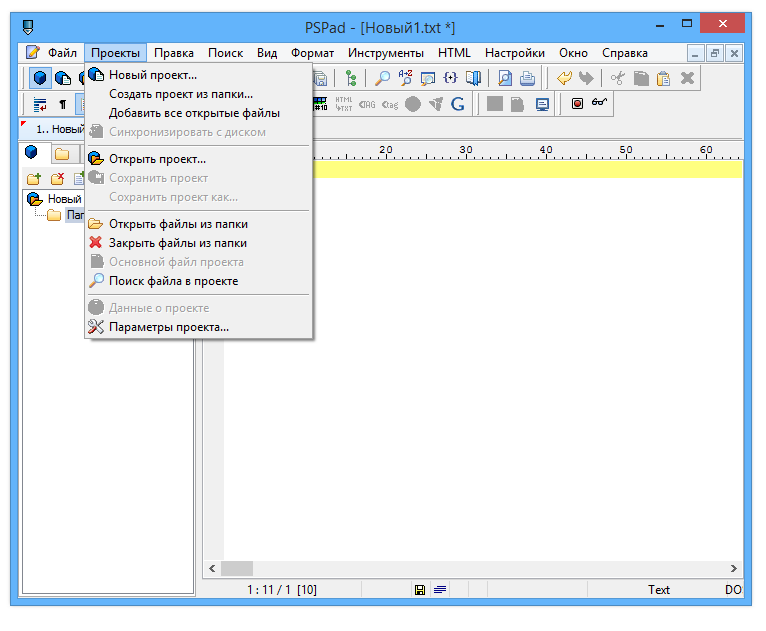Click the gray Redo arrow
Screen dimensions: 766x631
[586, 78]
